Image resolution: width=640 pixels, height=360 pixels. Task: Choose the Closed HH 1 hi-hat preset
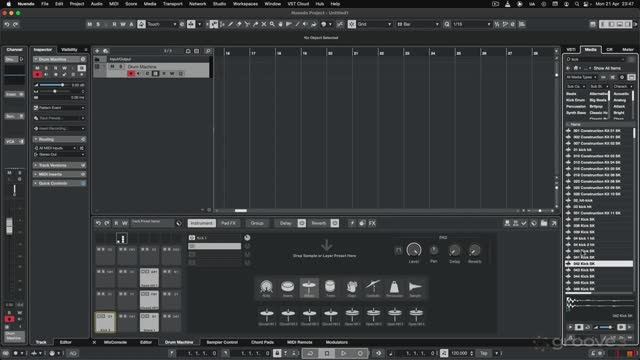coord(267,317)
